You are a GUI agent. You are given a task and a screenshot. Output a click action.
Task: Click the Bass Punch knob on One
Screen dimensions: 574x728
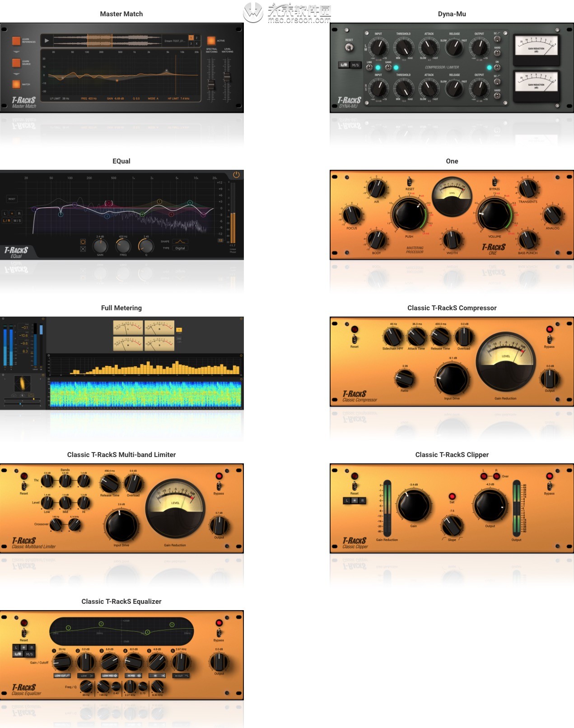coord(527,240)
